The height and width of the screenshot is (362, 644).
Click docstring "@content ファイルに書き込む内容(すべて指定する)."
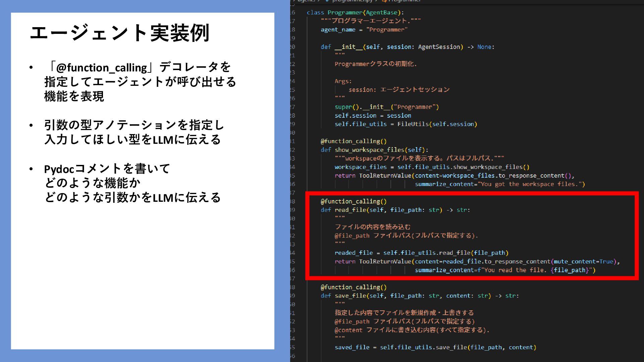(412, 330)
